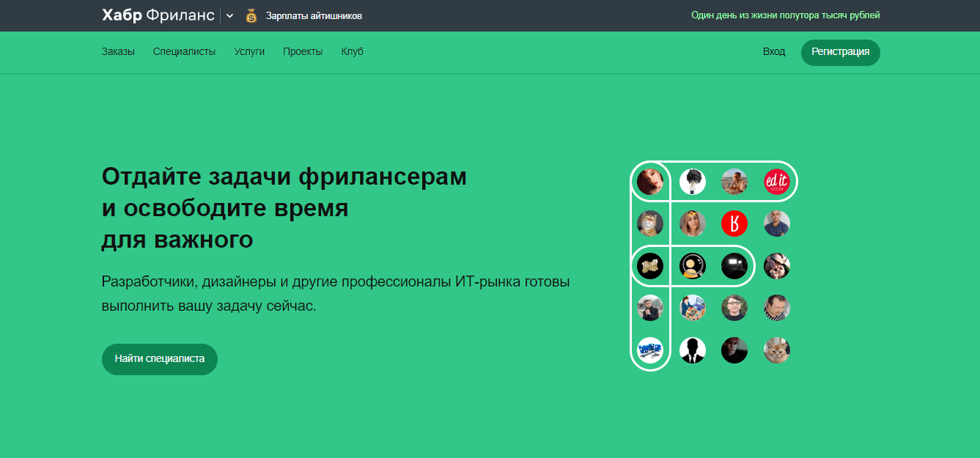Open the red avatar with white mirrored-Я symbol
The width and height of the screenshot is (980, 458).
coord(734,224)
